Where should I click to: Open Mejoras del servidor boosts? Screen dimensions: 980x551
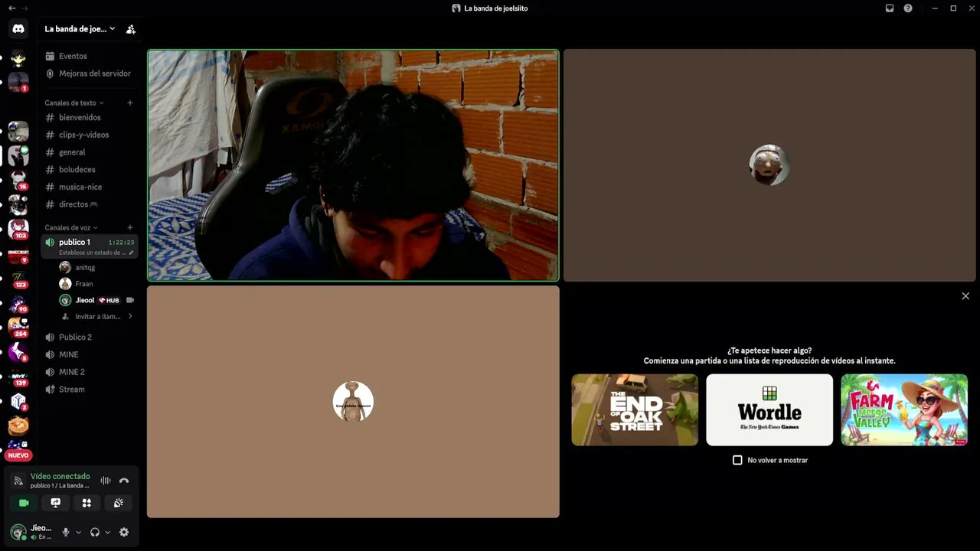pos(90,73)
